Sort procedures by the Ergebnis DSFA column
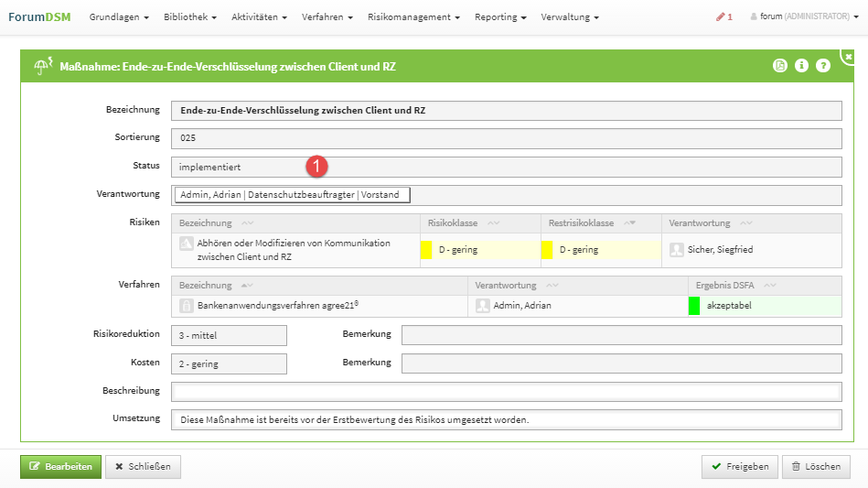Viewport: 868px width, 488px height. click(x=770, y=286)
